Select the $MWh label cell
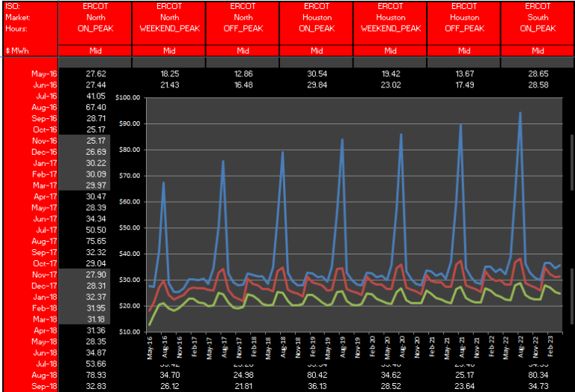575x392 pixels. 15,51
